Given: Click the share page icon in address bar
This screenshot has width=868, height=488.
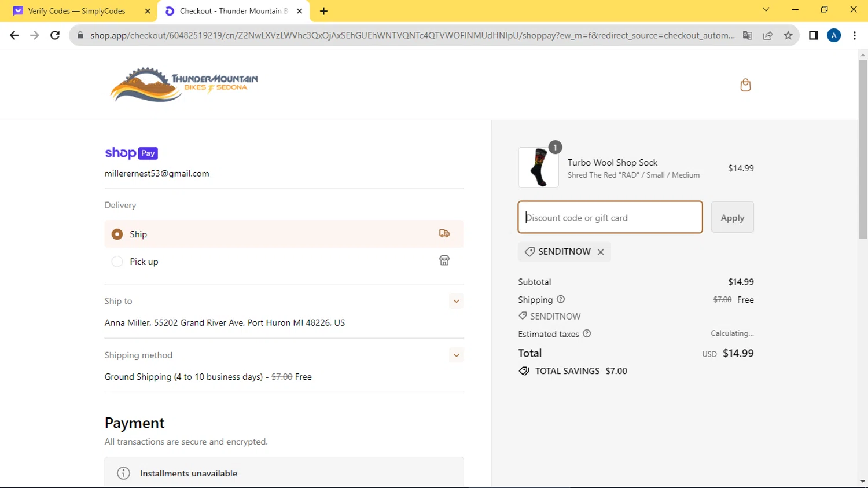Looking at the screenshot, I should (768, 35).
